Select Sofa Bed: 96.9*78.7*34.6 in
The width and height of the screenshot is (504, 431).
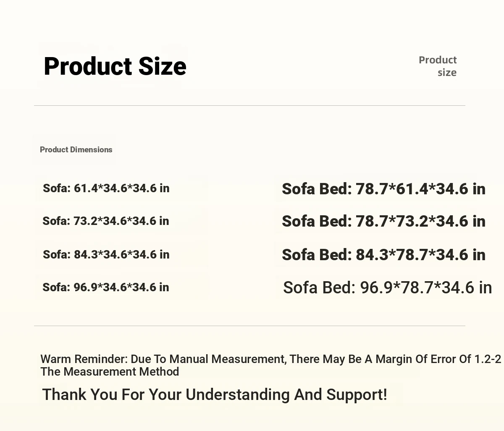(387, 288)
